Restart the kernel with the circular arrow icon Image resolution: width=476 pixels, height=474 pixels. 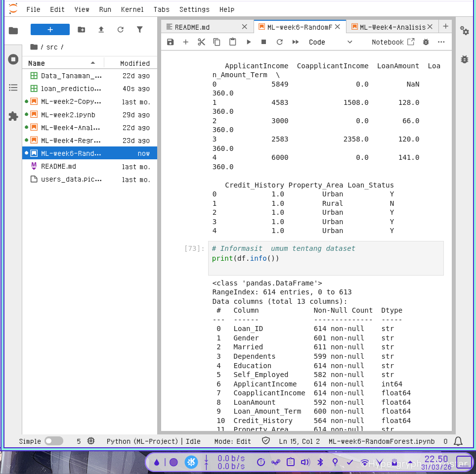(x=279, y=42)
